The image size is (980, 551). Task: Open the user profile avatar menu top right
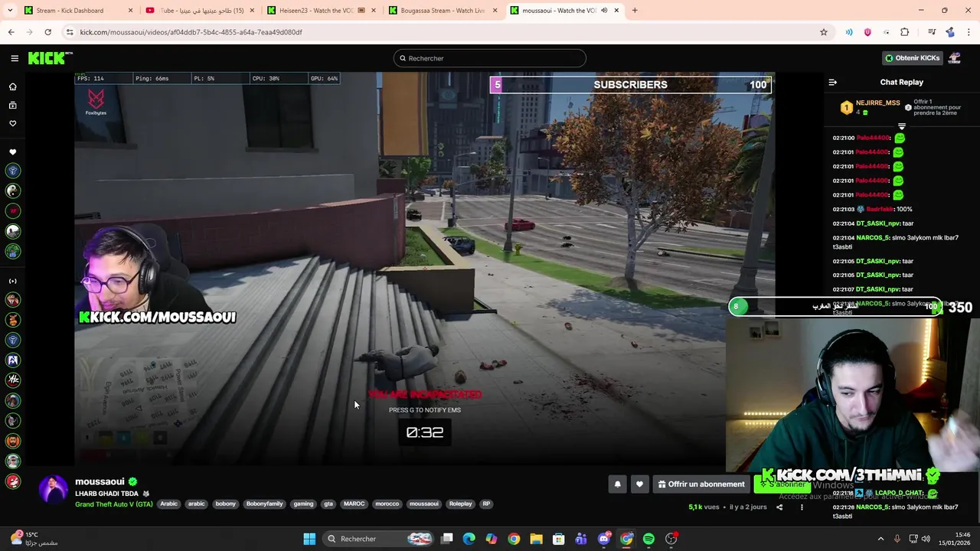point(955,58)
